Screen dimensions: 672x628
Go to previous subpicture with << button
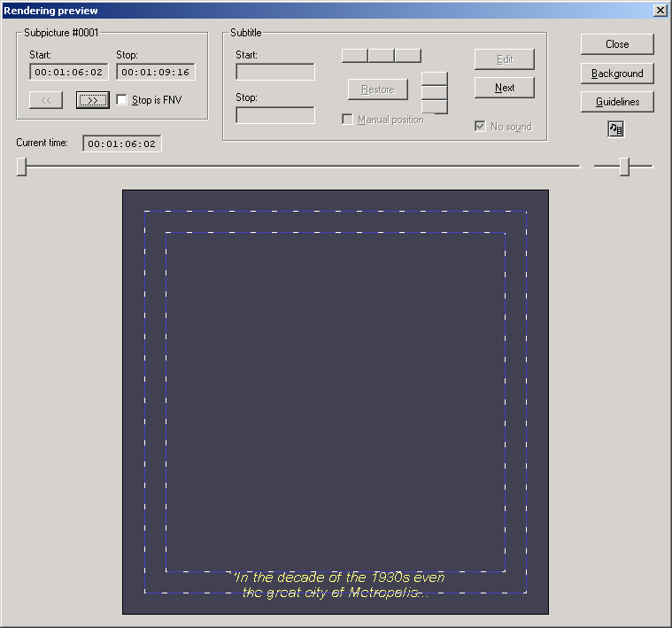(x=46, y=100)
